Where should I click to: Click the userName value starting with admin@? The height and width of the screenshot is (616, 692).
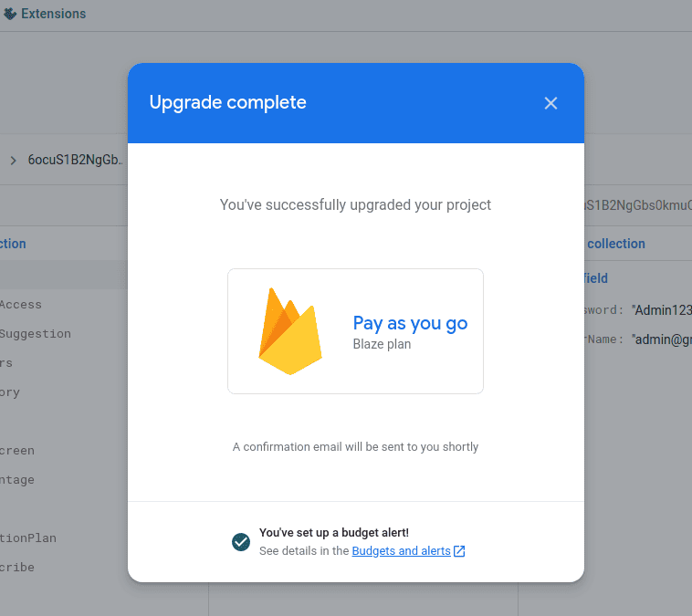pyautogui.click(x=661, y=339)
